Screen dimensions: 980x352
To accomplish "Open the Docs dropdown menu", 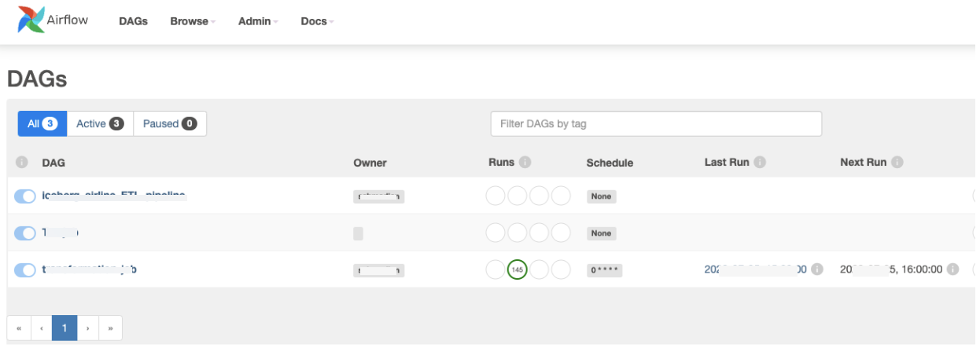I will tap(317, 21).
